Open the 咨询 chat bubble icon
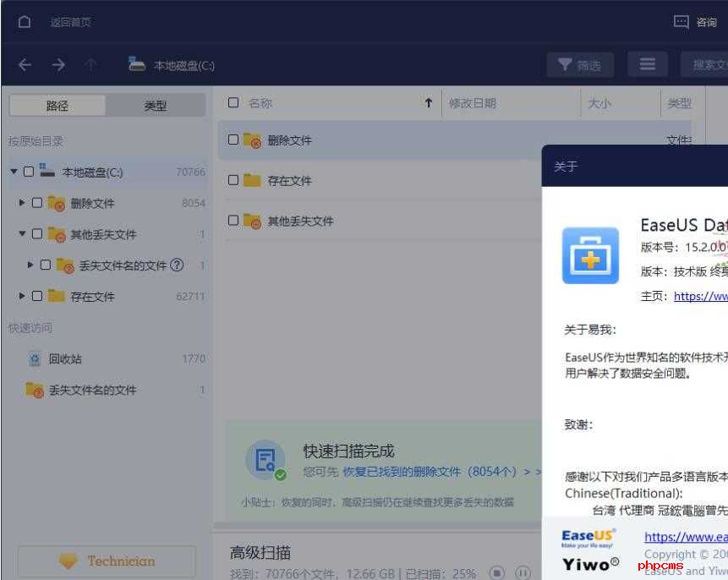The width and height of the screenshot is (728, 580). pos(681,22)
